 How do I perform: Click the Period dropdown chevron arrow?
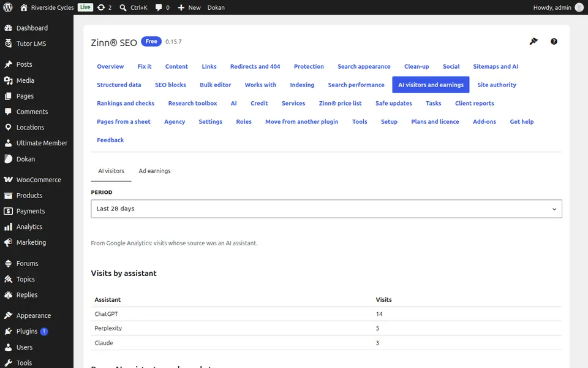[x=554, y=209]
